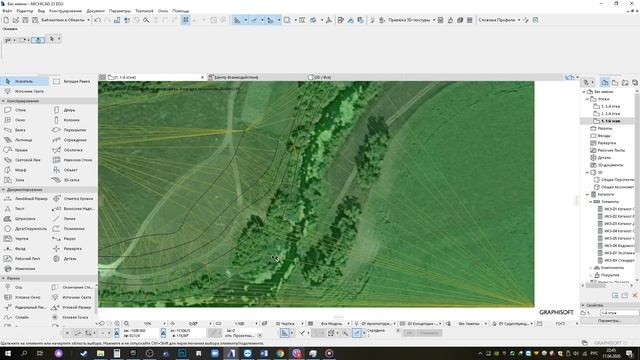The height and width of the screenshot is (360, 640).
Task: Click the Undo icon in the top toolbar
Action: tap(98, 20)
